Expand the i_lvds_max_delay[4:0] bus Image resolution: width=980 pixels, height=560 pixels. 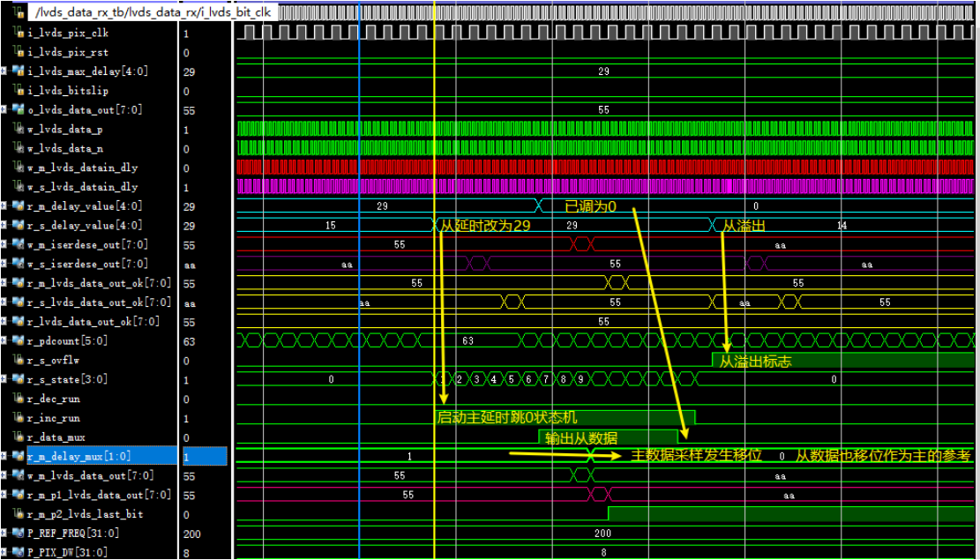click(4, 71)
